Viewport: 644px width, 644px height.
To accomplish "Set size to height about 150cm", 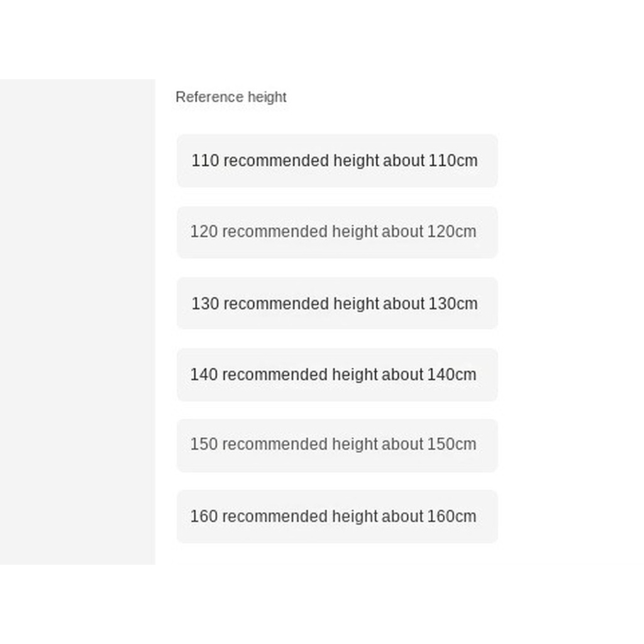I will tap(336, 445).
